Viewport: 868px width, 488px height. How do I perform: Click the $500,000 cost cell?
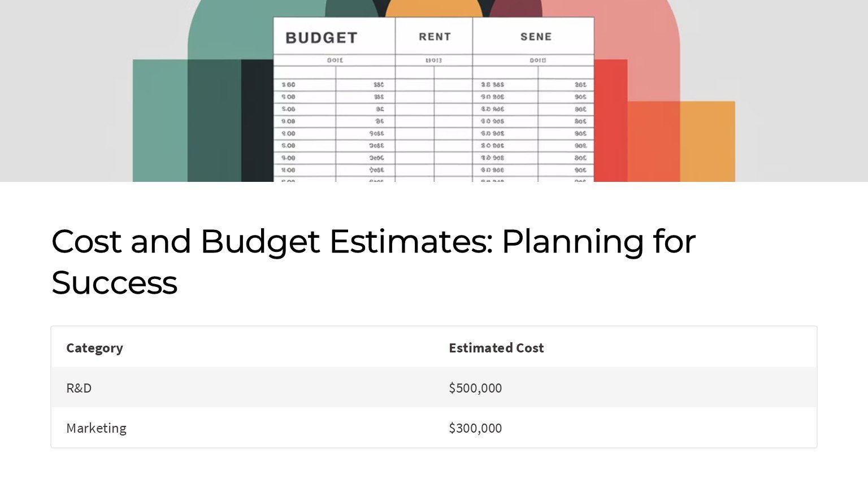pyautogui.click(x=475, y=388)
